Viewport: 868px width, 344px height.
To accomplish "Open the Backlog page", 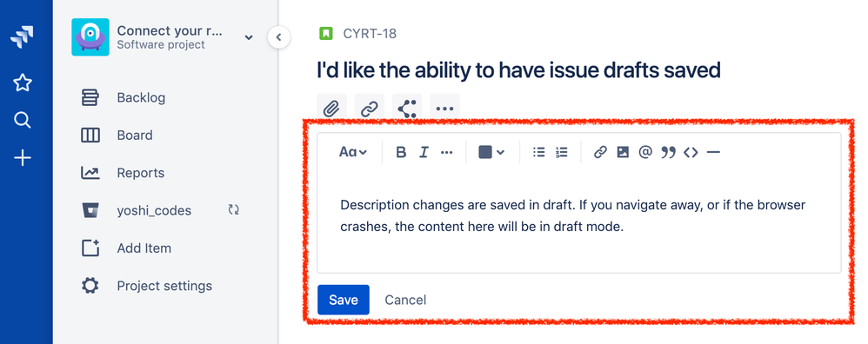I will [x=141, y=98].
